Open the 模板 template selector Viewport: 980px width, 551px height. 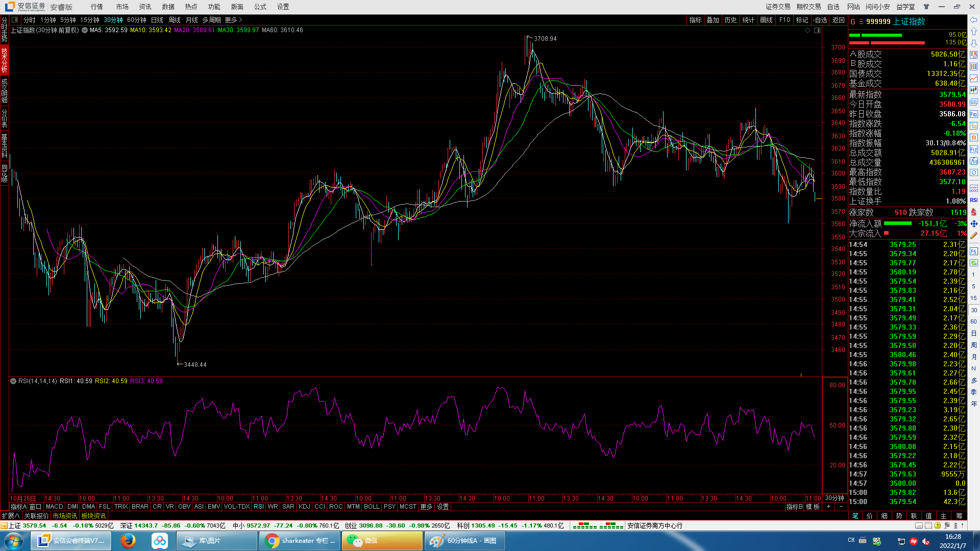click(x=813, y=507)
